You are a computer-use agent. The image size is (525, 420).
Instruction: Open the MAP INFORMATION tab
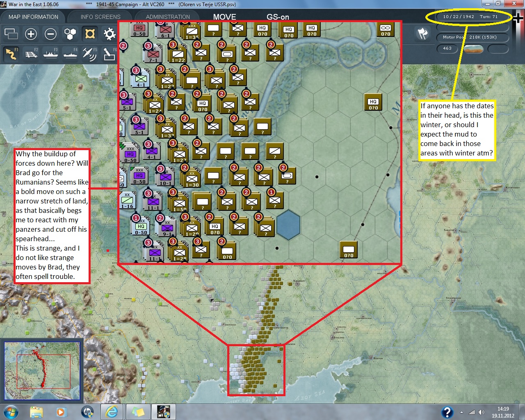[x=33, y=17]
